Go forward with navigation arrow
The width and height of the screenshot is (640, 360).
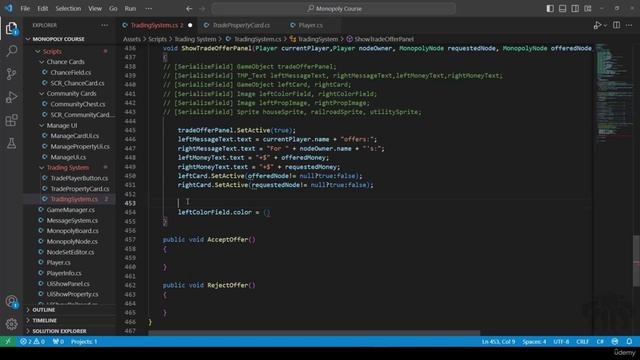202,9
